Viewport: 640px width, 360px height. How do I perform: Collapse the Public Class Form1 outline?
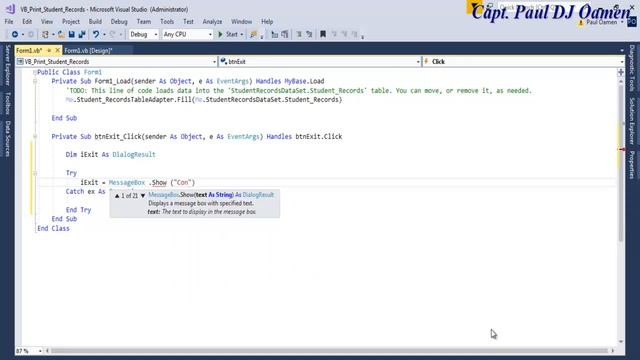click(35, 72)
